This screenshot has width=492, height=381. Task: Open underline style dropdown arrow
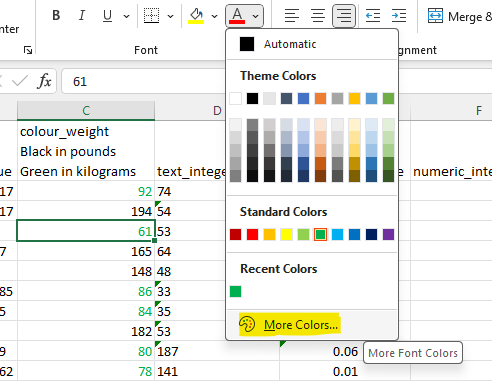point(126,16)
